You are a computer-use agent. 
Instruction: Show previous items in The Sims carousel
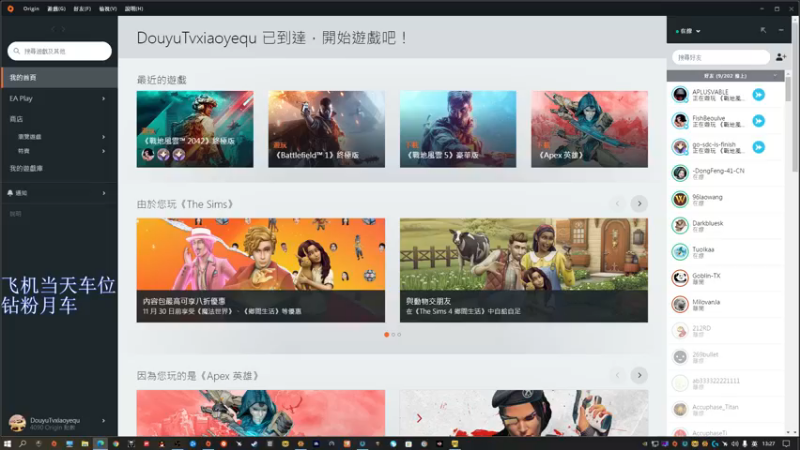point(617,204)
